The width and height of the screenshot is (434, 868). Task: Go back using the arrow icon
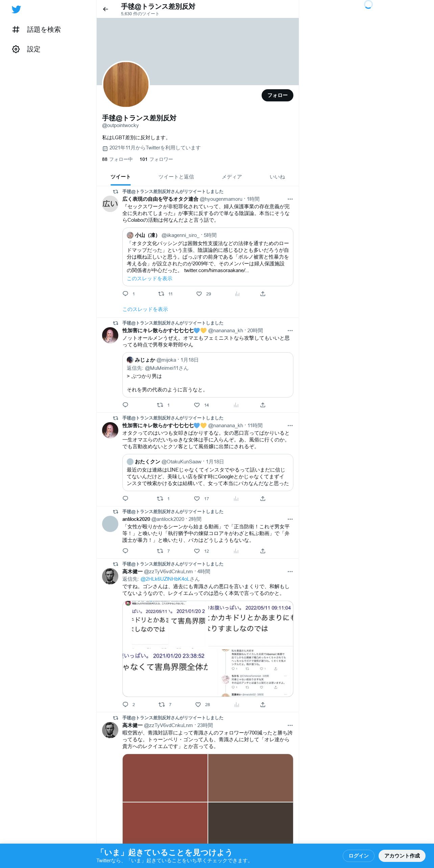105,9
